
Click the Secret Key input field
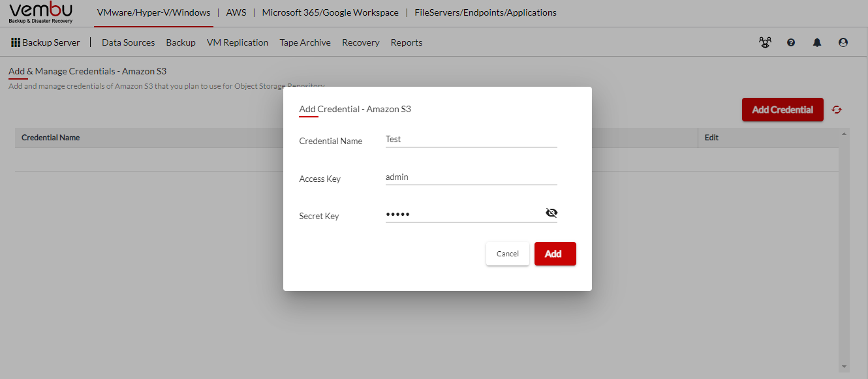pyautogui.click(x=464, y=214)
